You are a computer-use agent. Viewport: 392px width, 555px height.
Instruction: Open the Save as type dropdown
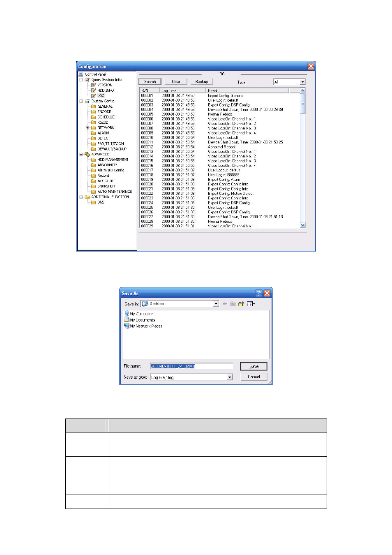230,377
